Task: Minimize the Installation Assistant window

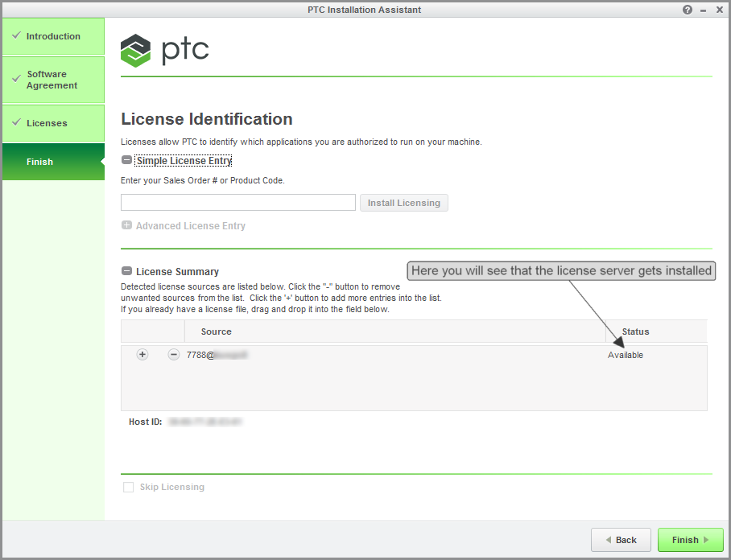Action: [x=703, y=10]
